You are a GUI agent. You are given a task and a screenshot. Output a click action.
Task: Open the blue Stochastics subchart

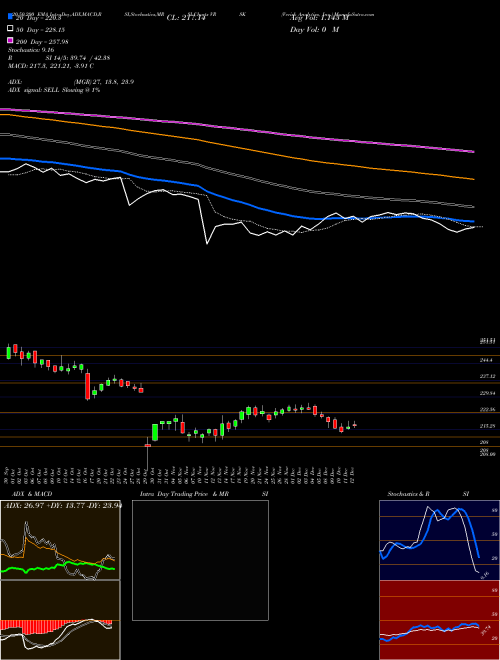(x=439, y=540)
